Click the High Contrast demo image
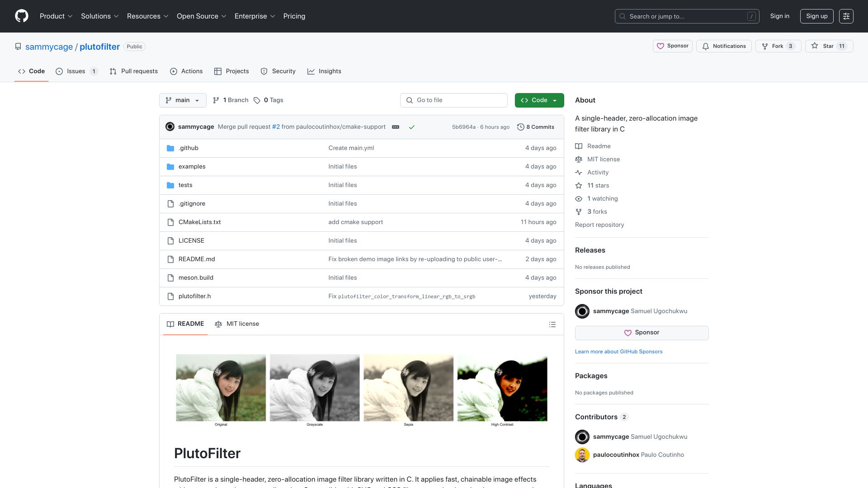The height and width of the screenshot is (488, 868). pyautogui.click(x=502, y=389)
